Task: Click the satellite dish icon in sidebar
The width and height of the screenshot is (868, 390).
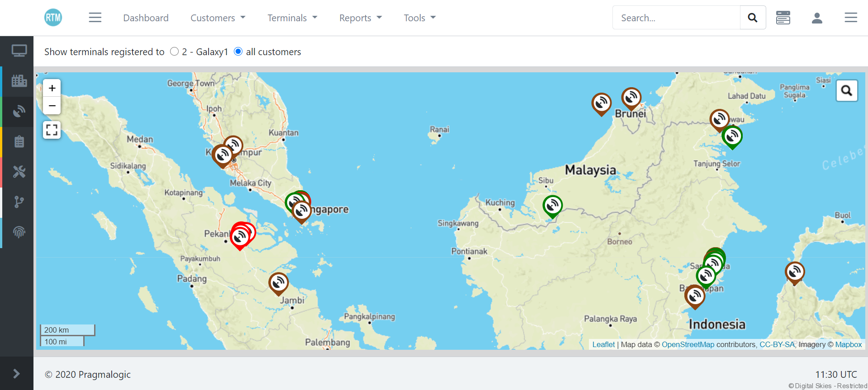Action: (19, 111)
